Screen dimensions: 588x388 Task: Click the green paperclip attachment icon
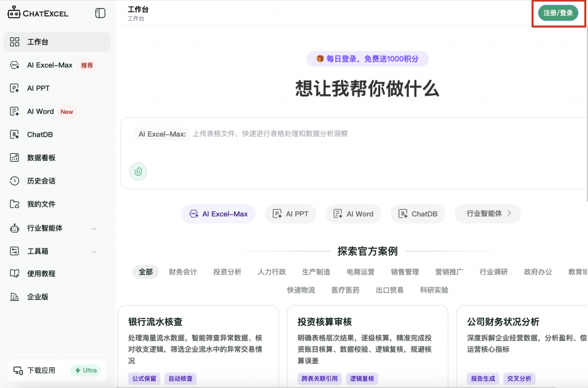(x=138, y=171)
